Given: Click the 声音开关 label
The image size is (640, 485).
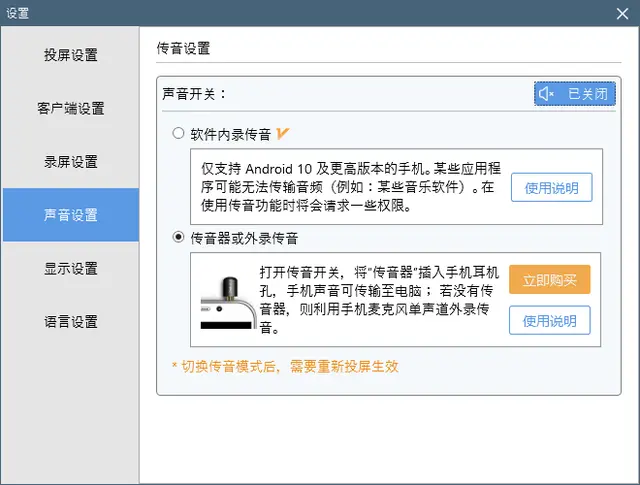Looking at the screenshot, I should click(x=194, y=94).
